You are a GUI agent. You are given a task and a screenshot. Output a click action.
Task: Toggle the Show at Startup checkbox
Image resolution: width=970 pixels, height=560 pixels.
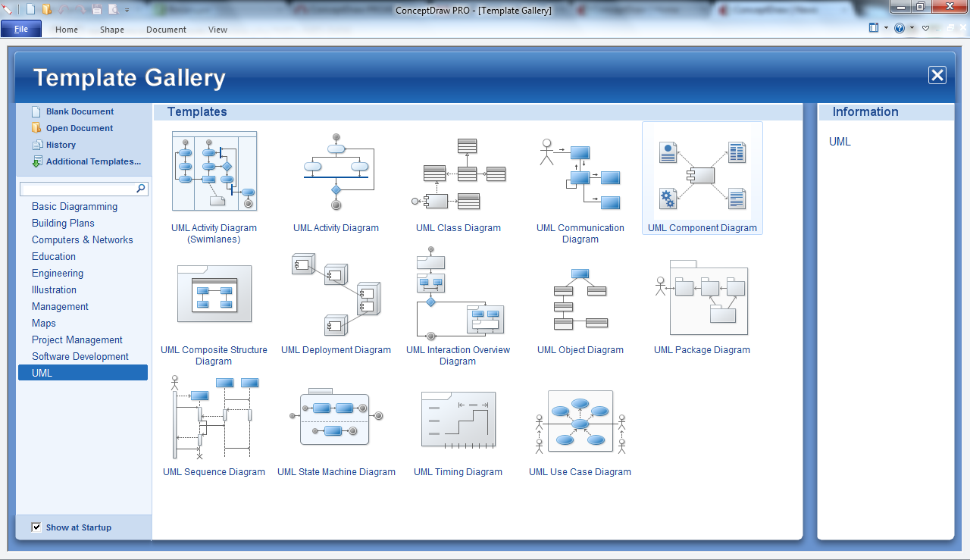pyautogui.click(x=36, y=527)
